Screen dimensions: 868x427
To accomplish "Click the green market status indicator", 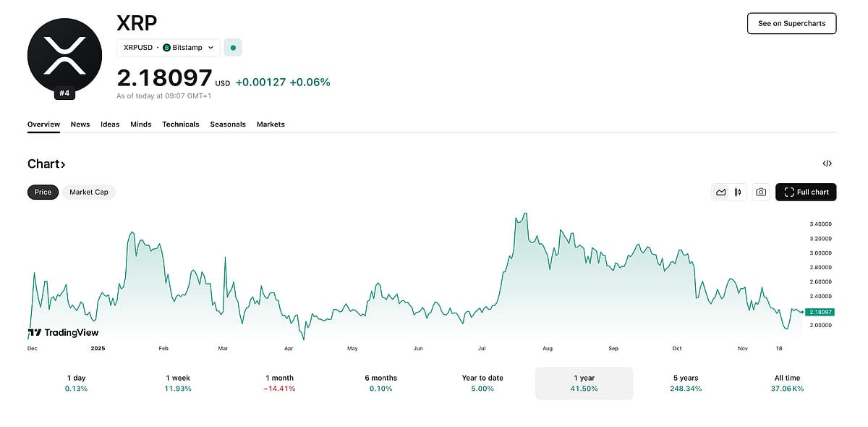I will pos(233,48).
